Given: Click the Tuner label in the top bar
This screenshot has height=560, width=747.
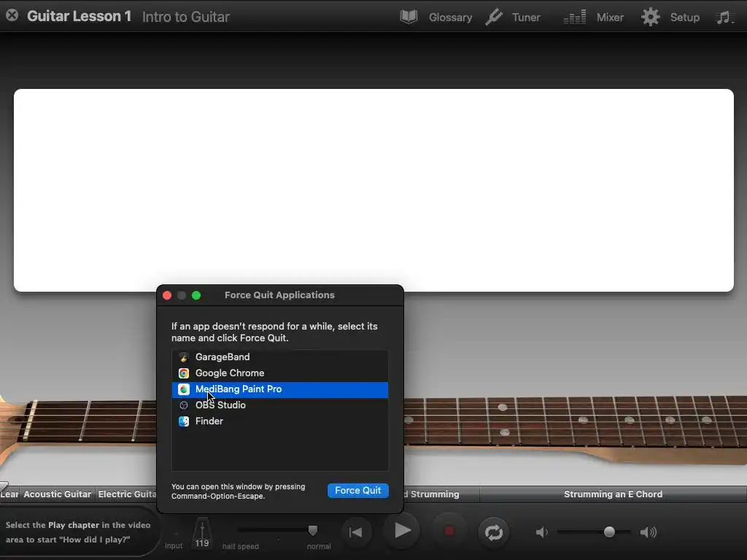Looking at the screenshot, I should [526, 17].
